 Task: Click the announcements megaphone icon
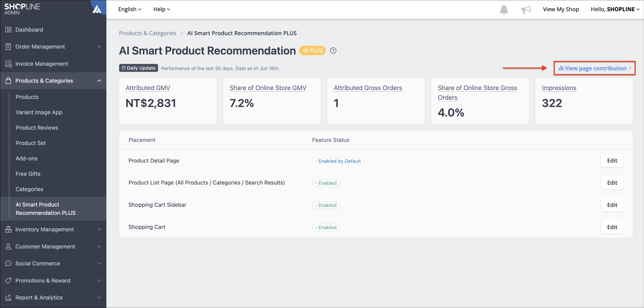click(x=526, y=9)
